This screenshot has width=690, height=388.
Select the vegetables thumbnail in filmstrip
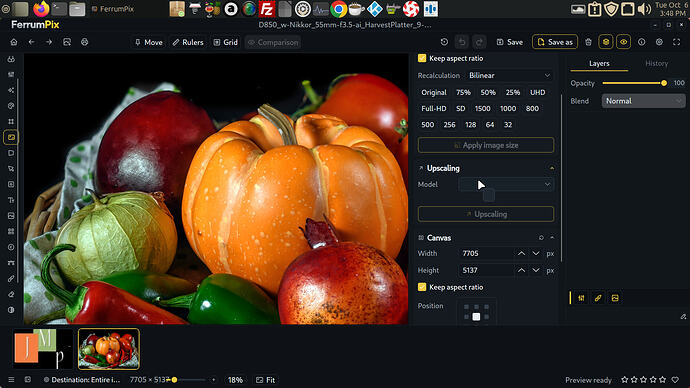(x=109, y=349)
